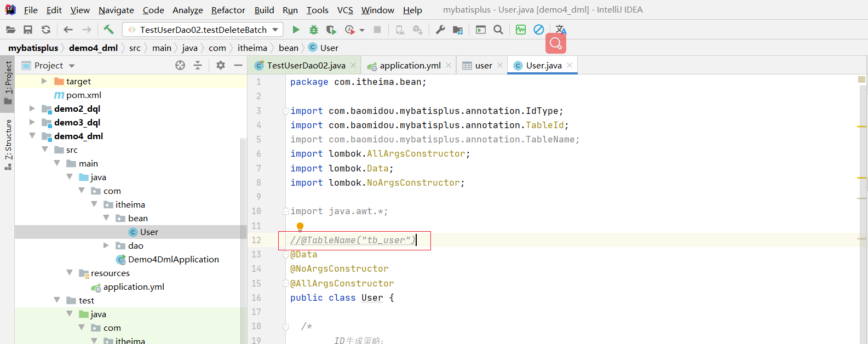Close the application.yml tab
This screenshot has width=868, height=344.
pyautogui.click(x=449, y=65)
